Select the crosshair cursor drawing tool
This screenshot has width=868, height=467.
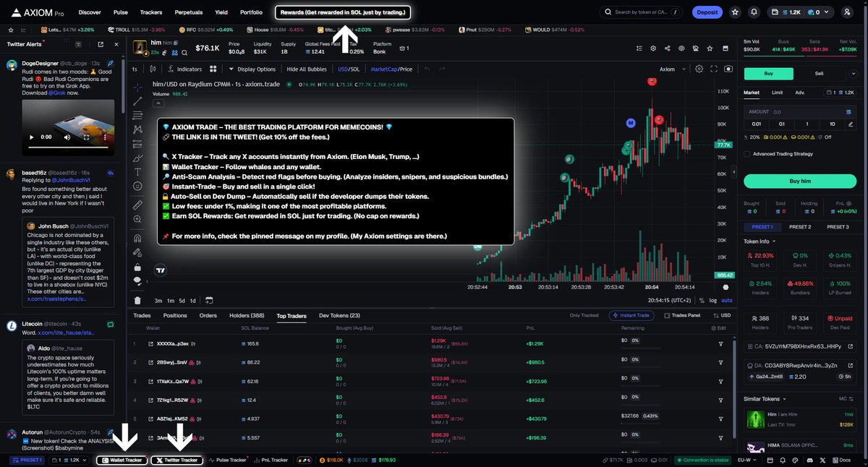coord(137,86)
